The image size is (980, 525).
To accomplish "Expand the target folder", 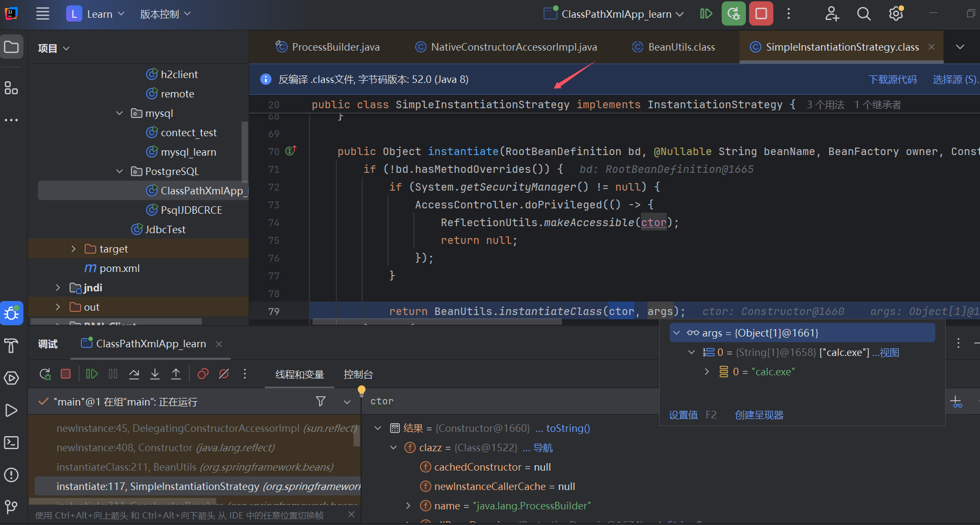I will point(73,249).
